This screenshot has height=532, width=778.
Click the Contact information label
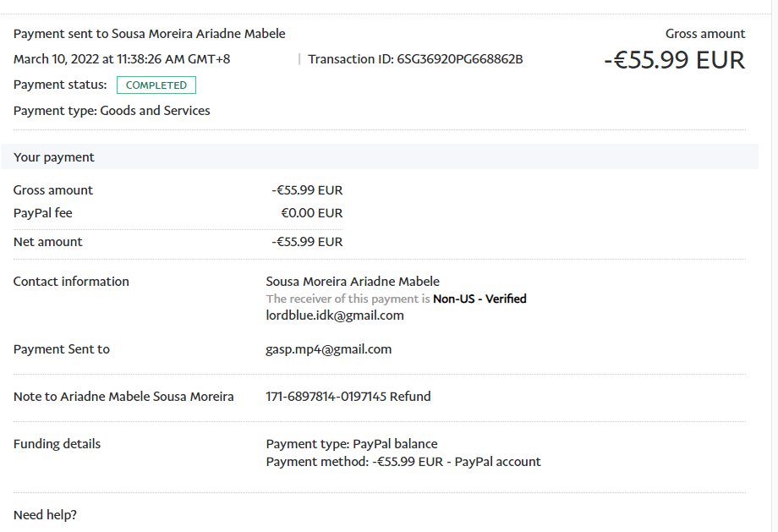pyautogui.click(x=71, y=282)
